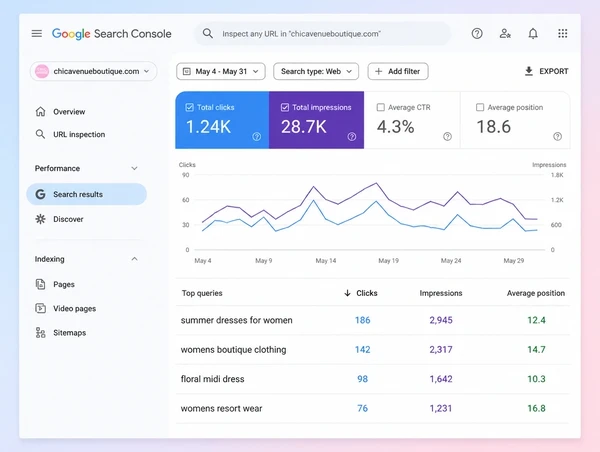Click the help icon on Average CTR card
The image size is (600, 452).
click(x=447, y=136)
